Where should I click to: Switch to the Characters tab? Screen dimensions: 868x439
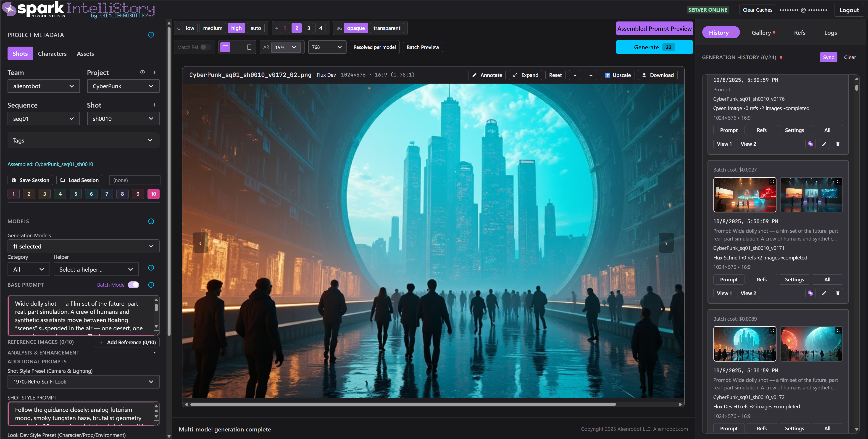point(52,54)
